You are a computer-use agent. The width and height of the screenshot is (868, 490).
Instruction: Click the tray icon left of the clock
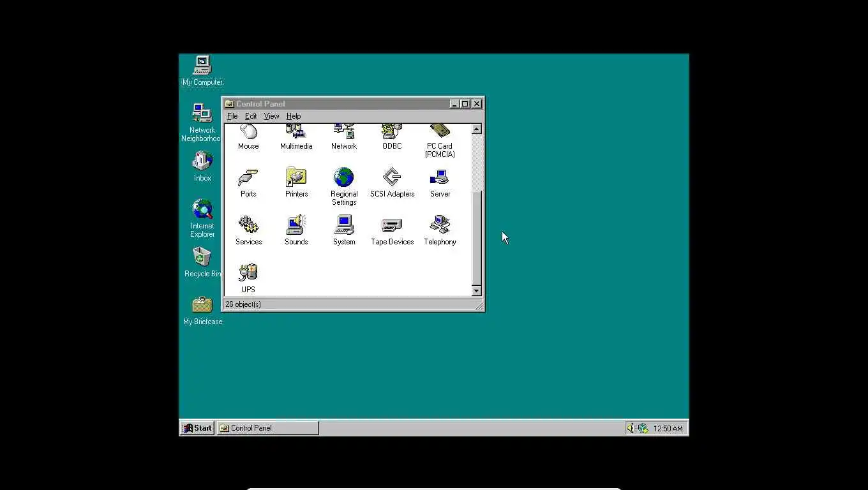pos(643,428)
